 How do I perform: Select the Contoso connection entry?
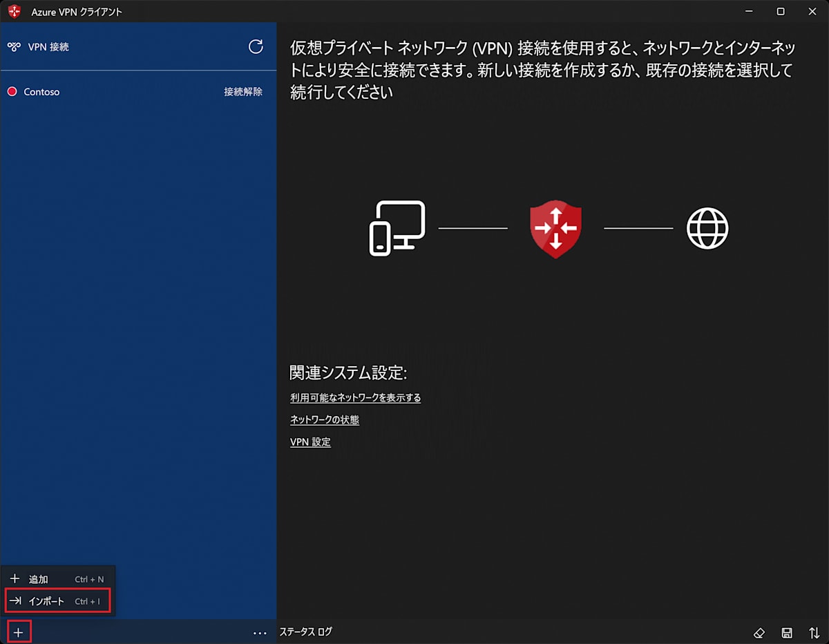click(138, 91)
